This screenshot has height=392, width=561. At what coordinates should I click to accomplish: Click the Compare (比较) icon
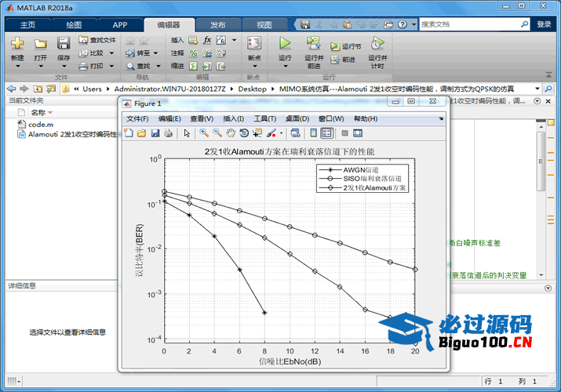pos(83,53)
